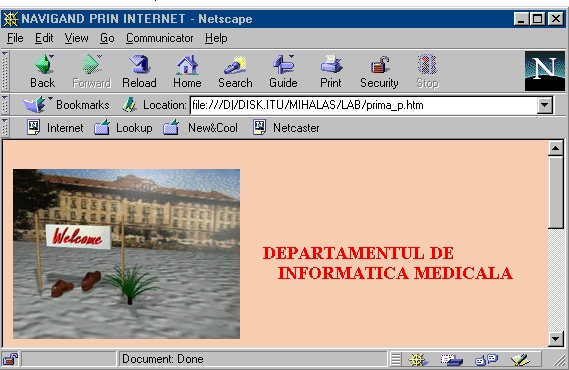Open the Communicator menu

[160, 38]
